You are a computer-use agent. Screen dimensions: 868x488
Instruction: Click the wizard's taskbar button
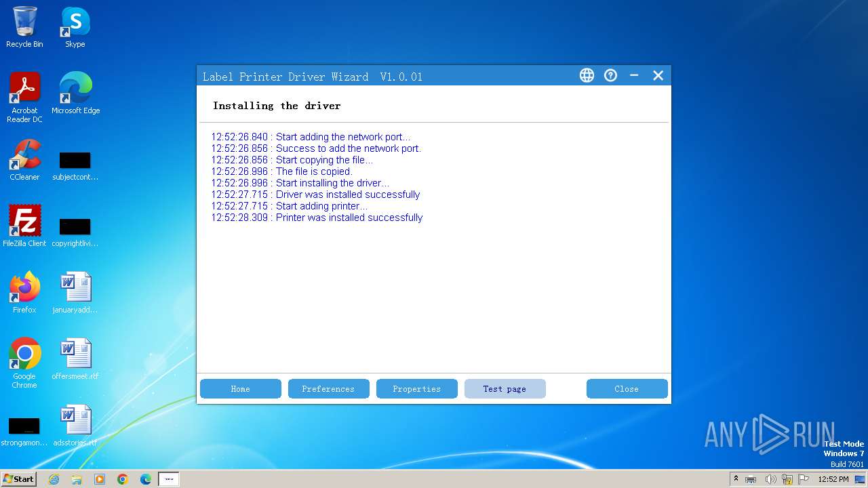point(169,479)
